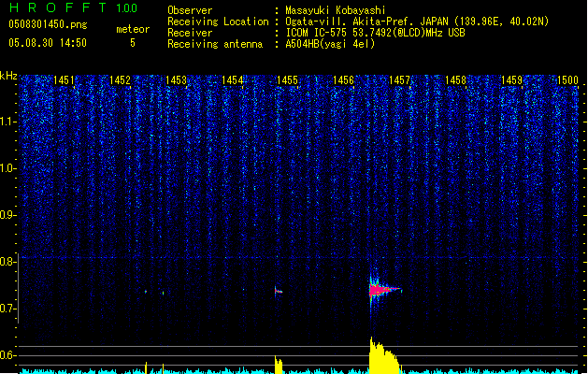Image resolution: width=588 pixels, height=374 pixels.
Task: Click the 1.1 kHz axis label
Action: coord(7,122)
